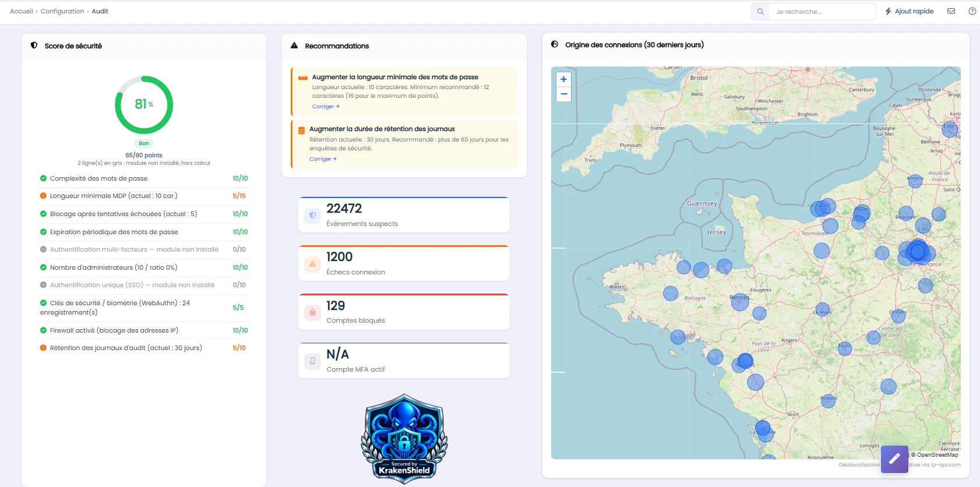Screen dimensions: 980x487
Task: Click the search magnifier icon
Action: (760, 12)
